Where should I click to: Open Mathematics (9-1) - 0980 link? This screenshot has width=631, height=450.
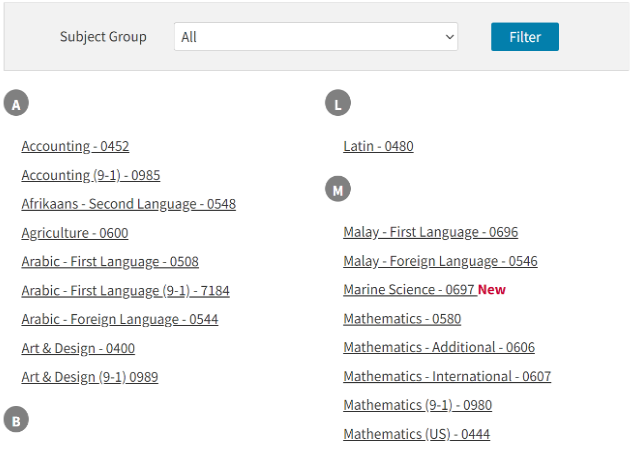[418, 405]
